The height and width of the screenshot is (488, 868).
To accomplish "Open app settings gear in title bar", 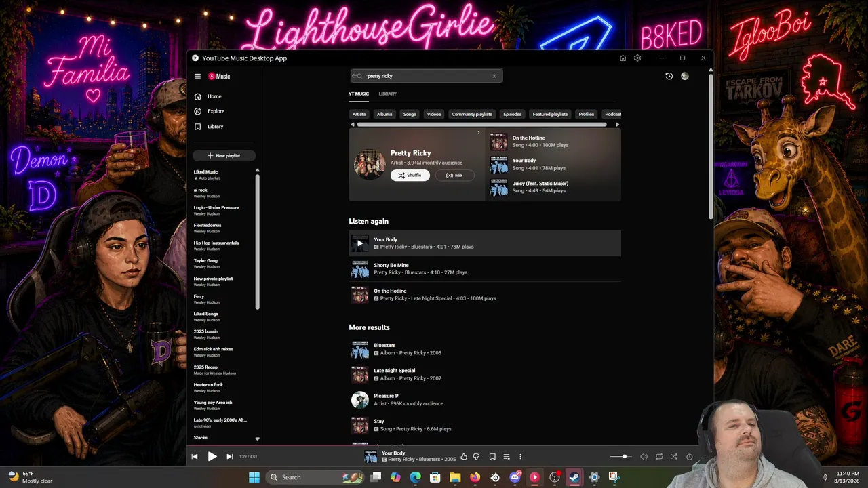I will coord(637,58).
